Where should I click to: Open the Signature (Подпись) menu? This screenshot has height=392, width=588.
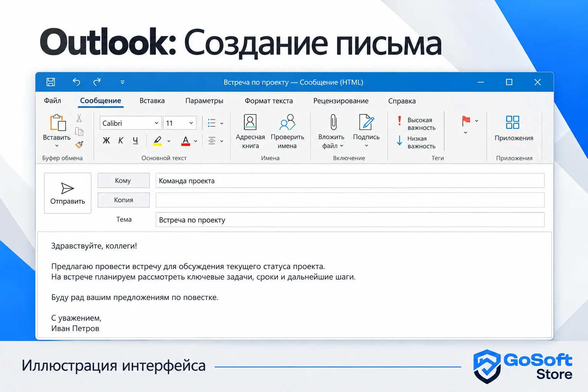click(x=366, y=131)
